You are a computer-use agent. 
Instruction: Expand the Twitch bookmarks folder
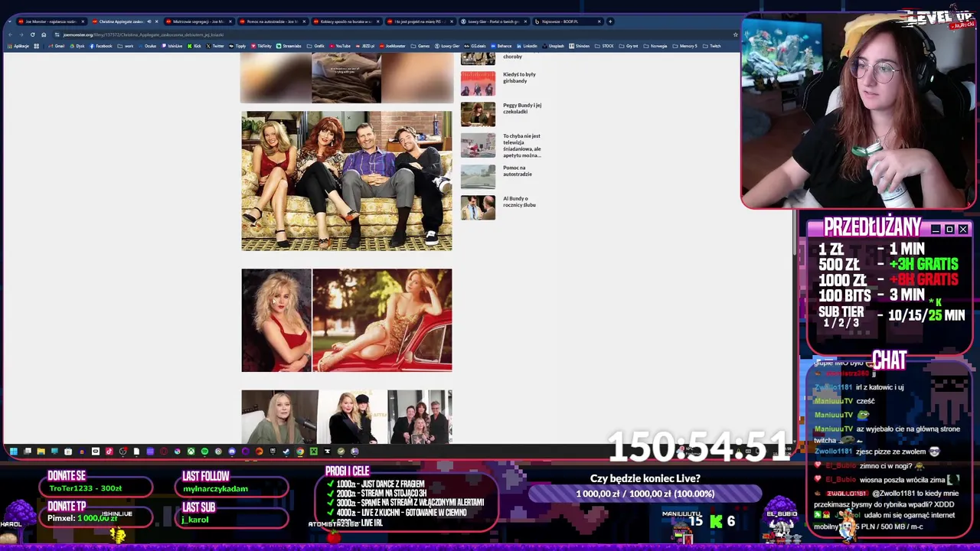(x=711, y=46)
